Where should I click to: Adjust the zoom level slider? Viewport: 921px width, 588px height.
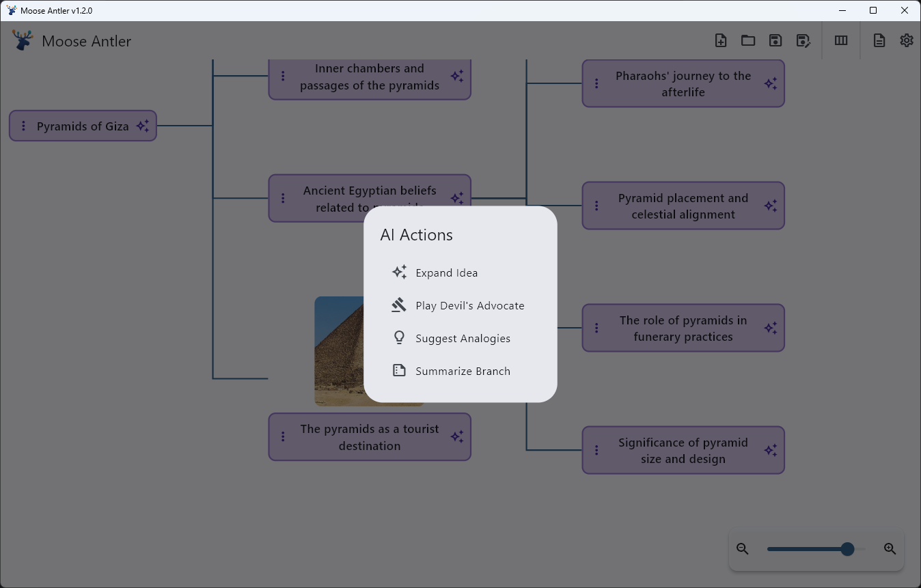click(816, 549)
